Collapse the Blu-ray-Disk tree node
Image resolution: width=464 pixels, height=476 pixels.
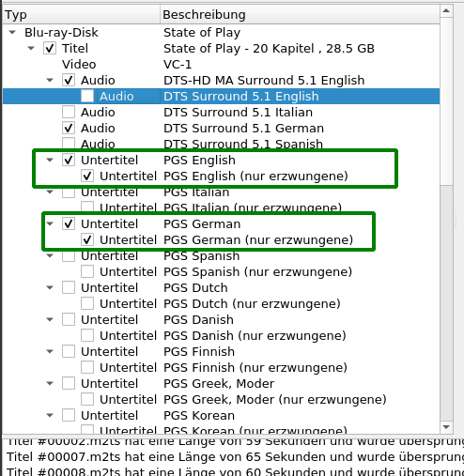(x=12, y=32)
